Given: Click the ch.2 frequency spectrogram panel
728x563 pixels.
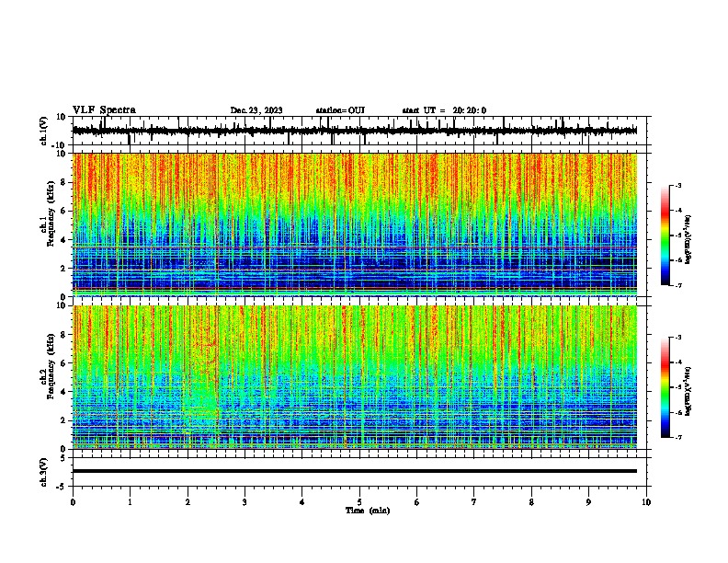Looking at the screenshot, I should tap(355, 377).
